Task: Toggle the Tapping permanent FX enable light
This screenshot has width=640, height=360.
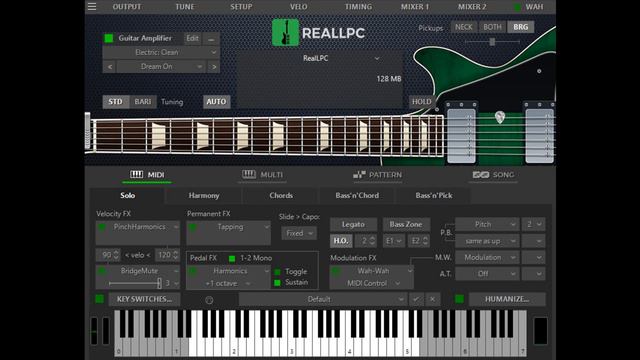Action: coord(193,227)
